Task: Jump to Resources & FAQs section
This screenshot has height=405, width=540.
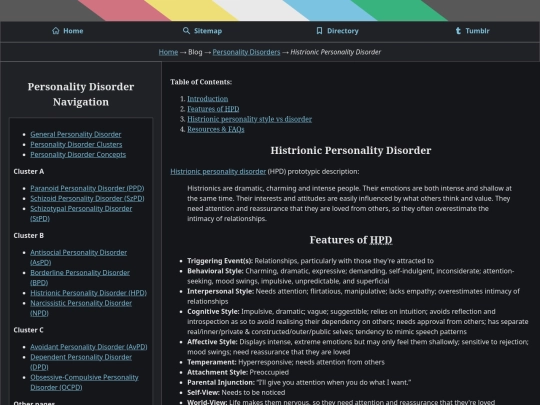Action: point(216,129)
